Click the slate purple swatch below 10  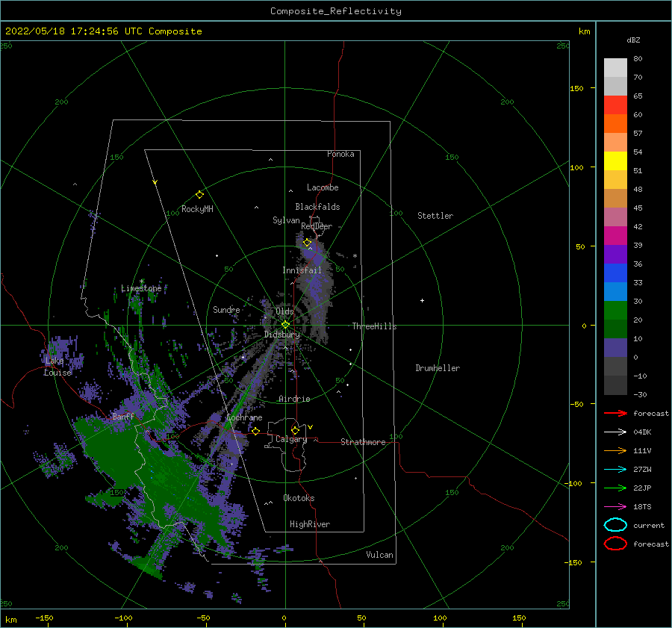click(x=615, y=347)
